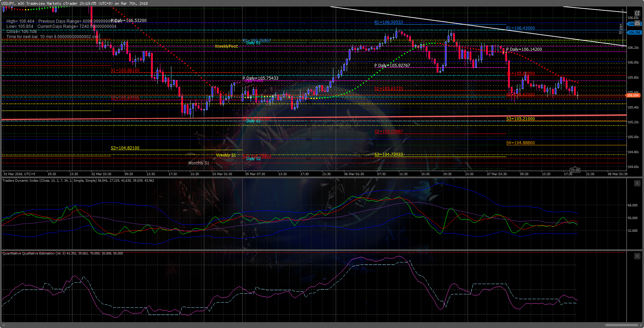This screenshot has height=328, width=644.
Task: Click the orange current price tag 105.554
Action: point(633,95)
